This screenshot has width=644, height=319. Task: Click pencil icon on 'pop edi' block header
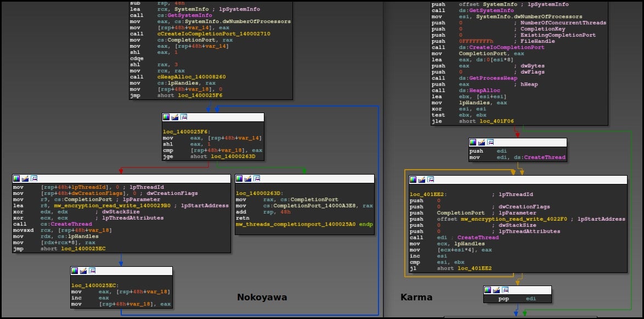(496, 290)
